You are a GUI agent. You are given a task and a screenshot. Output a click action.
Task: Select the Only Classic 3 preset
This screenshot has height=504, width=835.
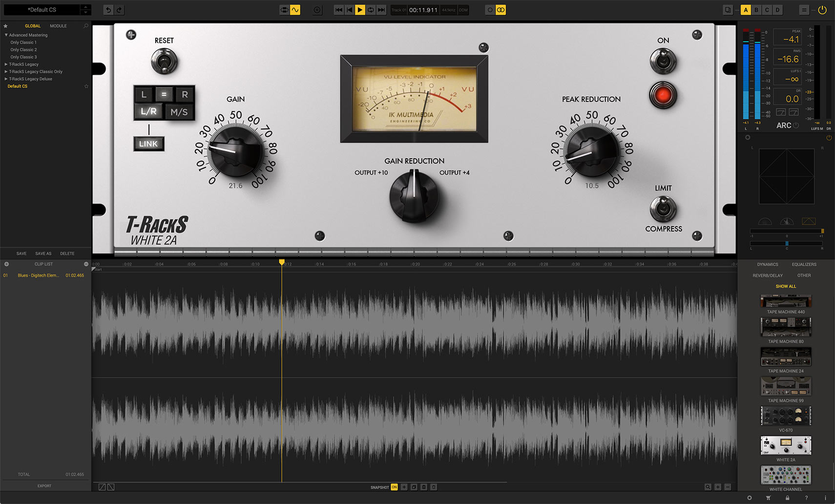(23, 57)
